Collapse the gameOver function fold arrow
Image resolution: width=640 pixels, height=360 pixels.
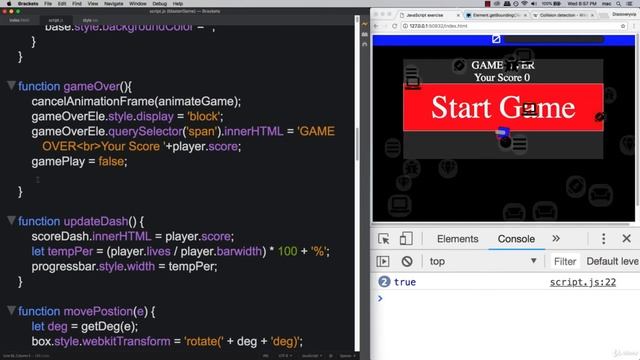point(11,85)
